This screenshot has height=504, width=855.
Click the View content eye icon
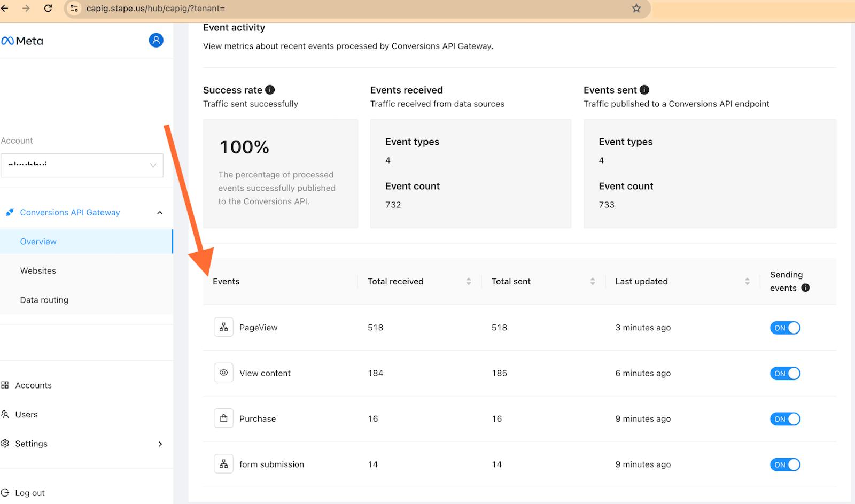click(223, 373)
